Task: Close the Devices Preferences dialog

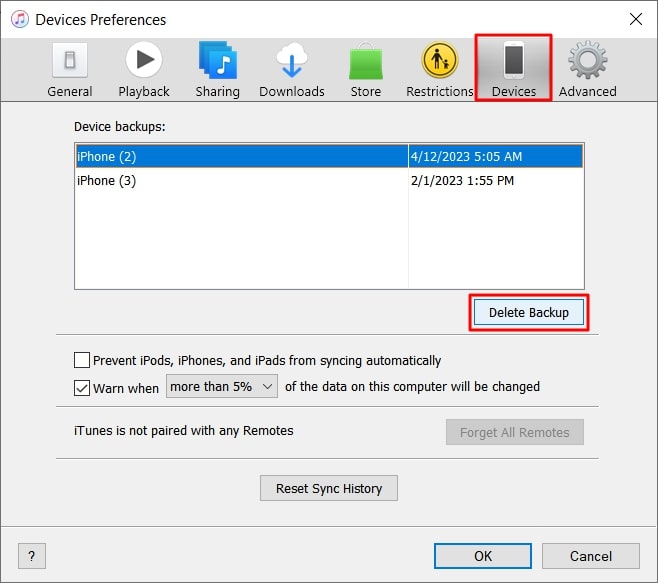Action: click(636, 19)
